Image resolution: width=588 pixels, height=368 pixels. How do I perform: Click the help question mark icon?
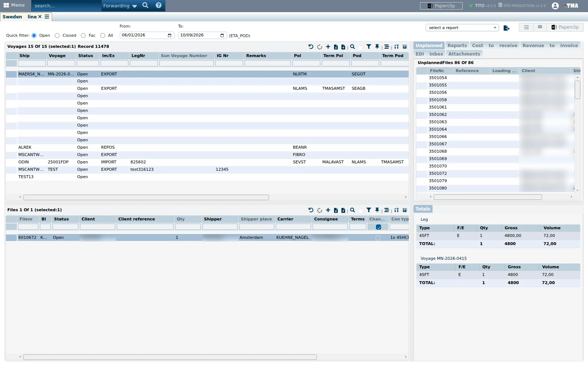(159, 5)
